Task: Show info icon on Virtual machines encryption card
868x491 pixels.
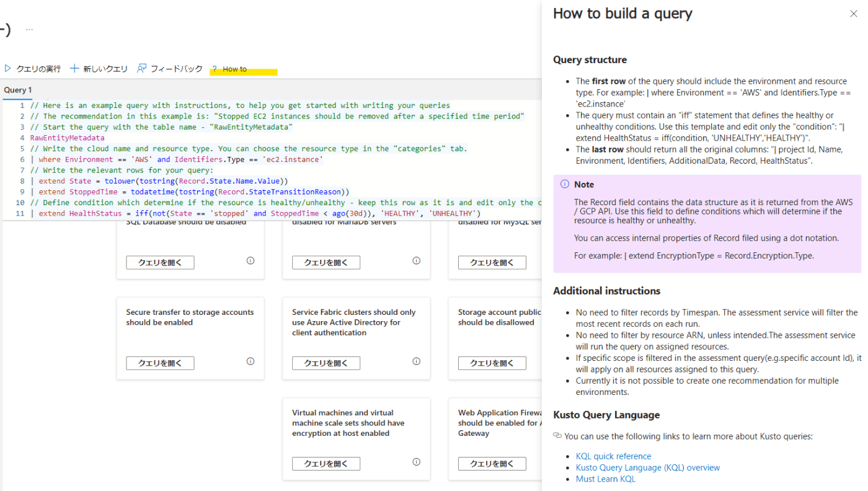Action: 417,462
